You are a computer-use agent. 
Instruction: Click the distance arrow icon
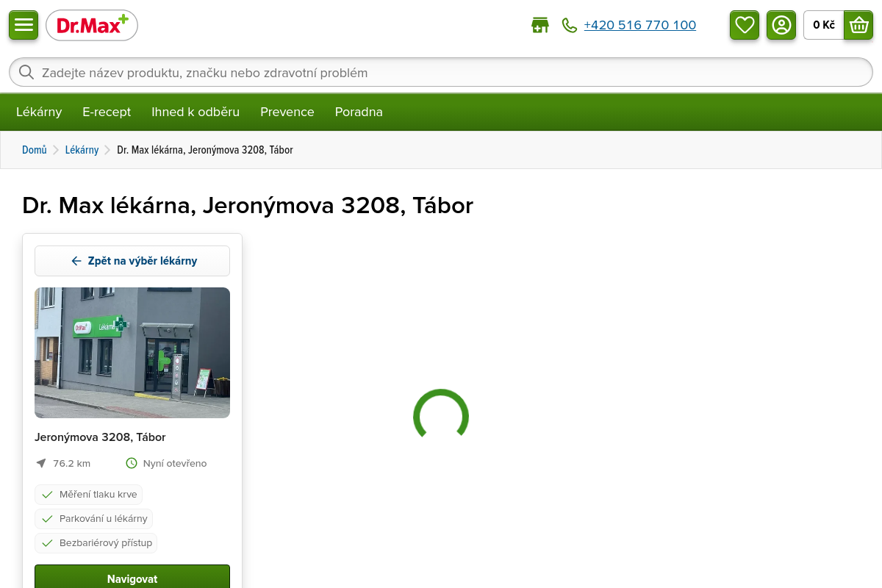[41, 463]
